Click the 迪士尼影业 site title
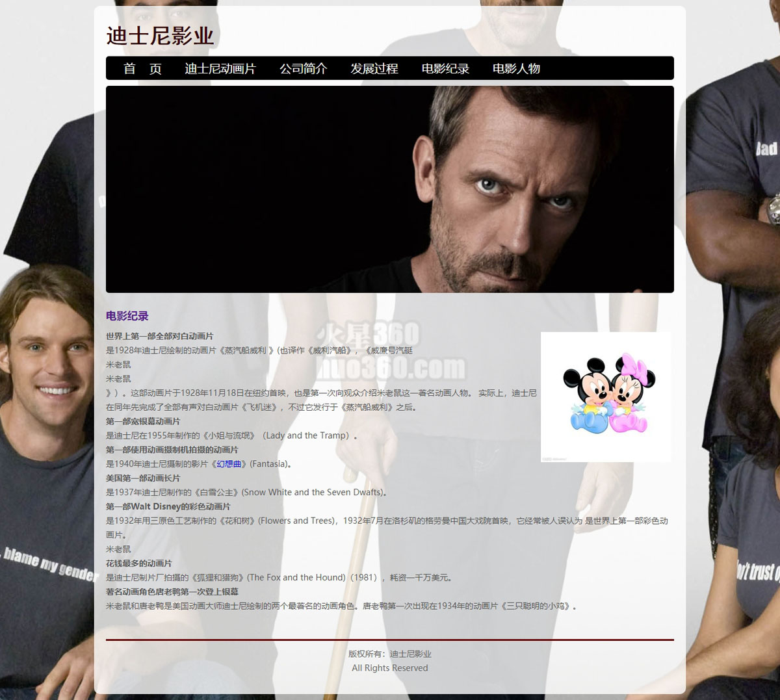This screenshot has height=700, width=780. [160, 36]
